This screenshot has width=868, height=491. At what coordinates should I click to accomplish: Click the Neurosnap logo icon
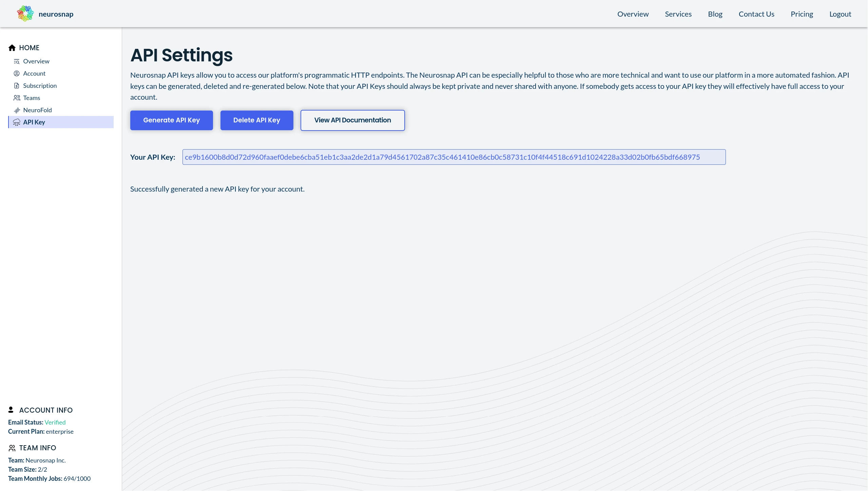pos(25,14)
